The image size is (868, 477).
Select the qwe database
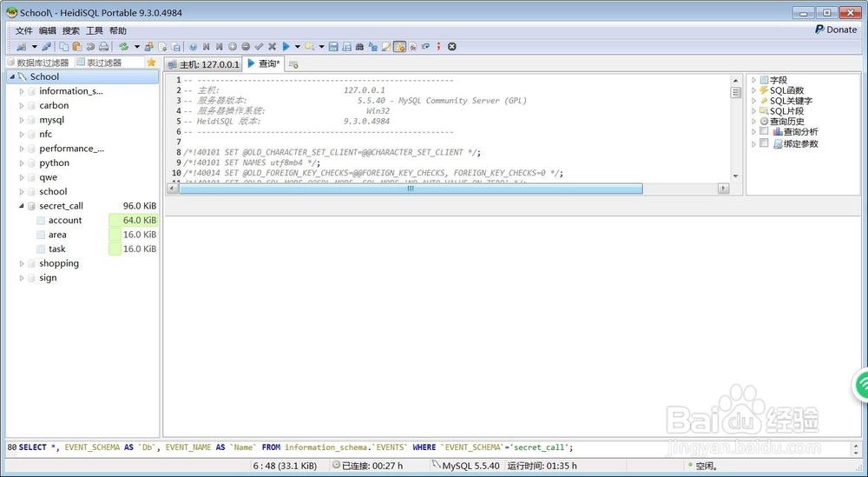click(48, 177)
